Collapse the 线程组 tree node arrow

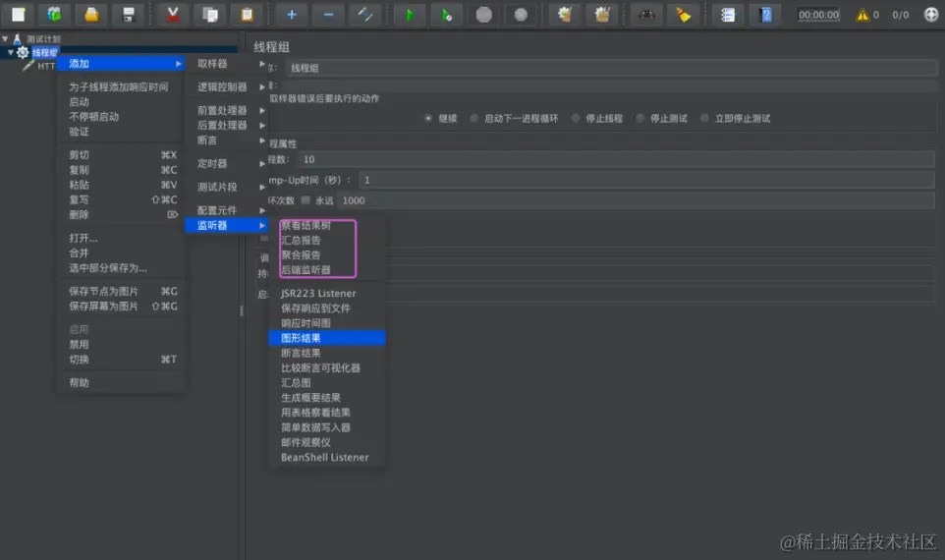pos(11,52)
